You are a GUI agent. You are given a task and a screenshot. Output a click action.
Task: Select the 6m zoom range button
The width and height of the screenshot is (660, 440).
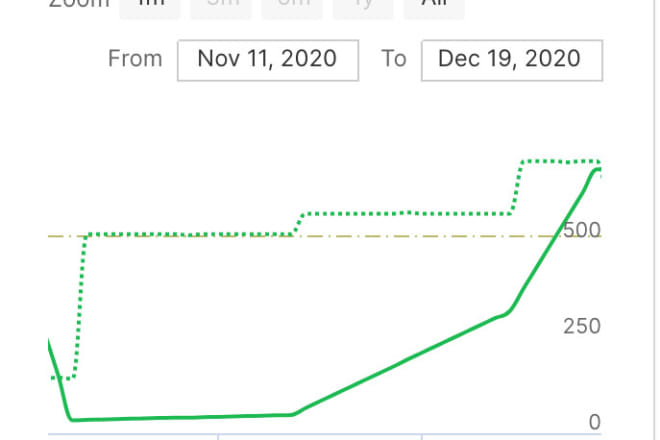tap(292, 7)
